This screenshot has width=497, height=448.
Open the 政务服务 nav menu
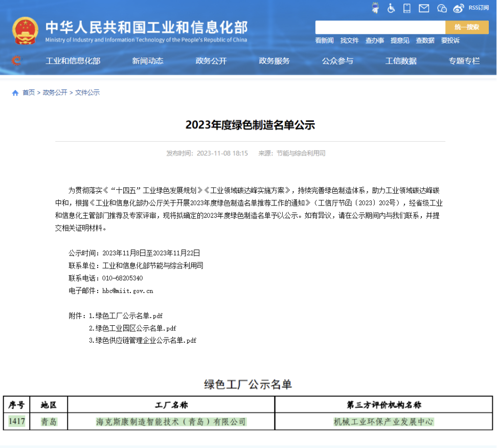[x=275, y=61]
